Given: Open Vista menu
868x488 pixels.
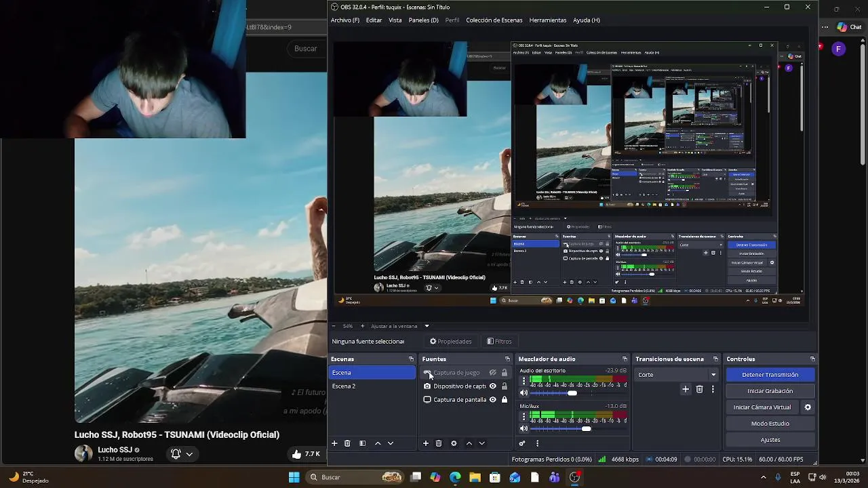Looking at the screenshot, I should tap(395, 20).
